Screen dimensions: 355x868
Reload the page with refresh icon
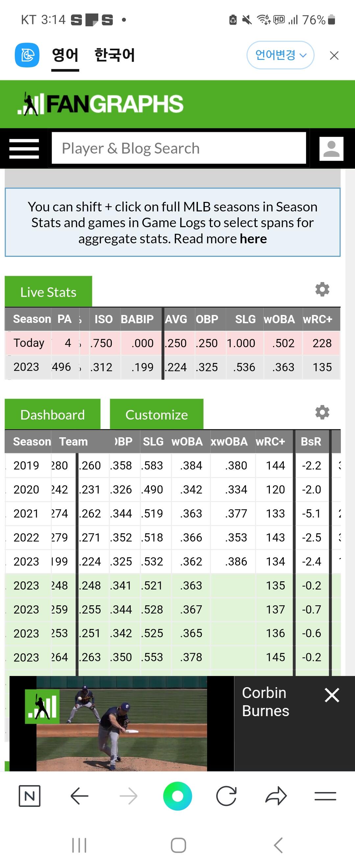(226, 796)
